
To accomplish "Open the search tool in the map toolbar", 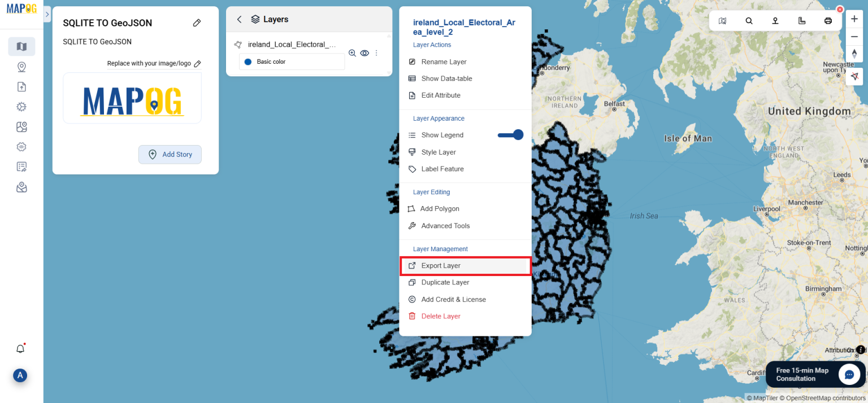I will 749,21.
